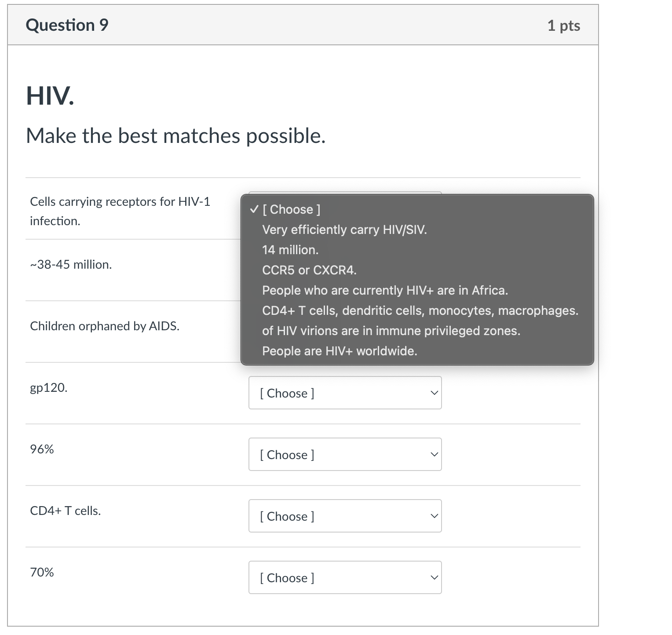This screenshot has width=672, height=635.
Task: Click the "1 pts" label
Action: (x=564, y=25)
